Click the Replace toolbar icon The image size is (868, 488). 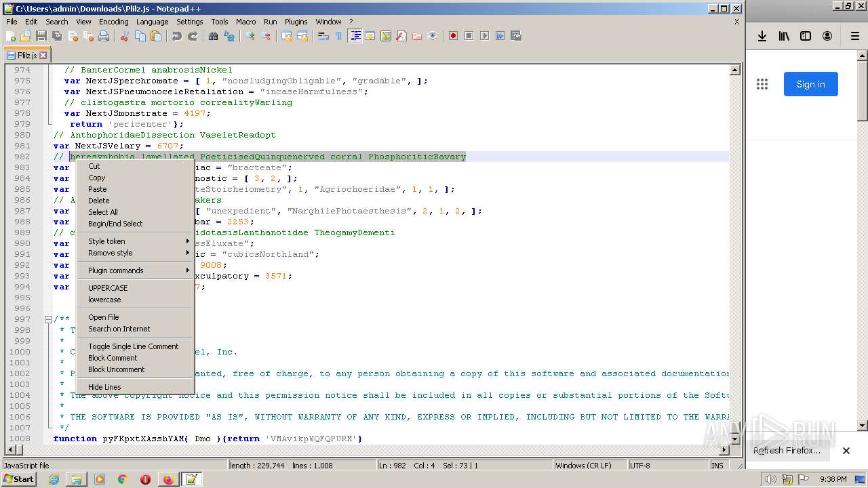coord(229,36)
